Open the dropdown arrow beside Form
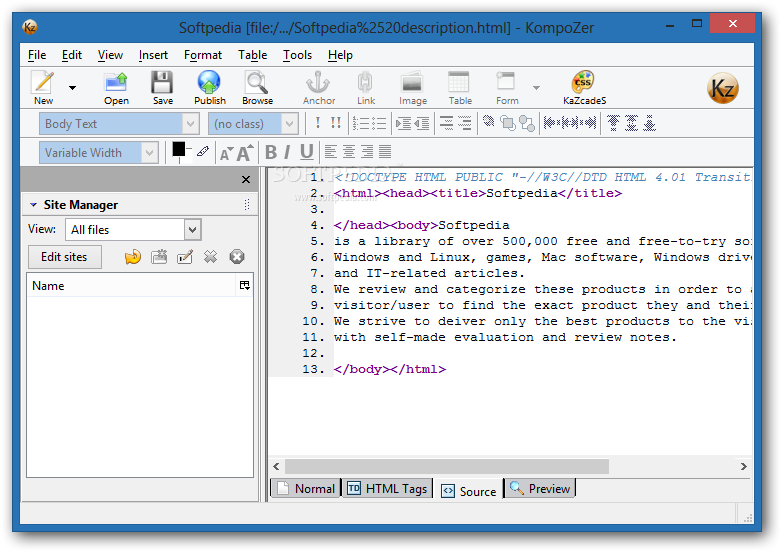The width and height of the screenshot is (782, 552). [x=536, y=88]
